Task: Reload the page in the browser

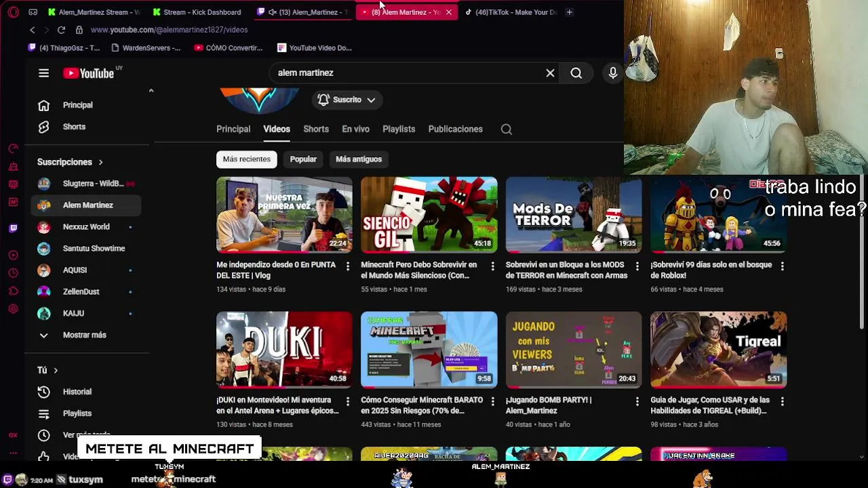Action: [61, 30]
